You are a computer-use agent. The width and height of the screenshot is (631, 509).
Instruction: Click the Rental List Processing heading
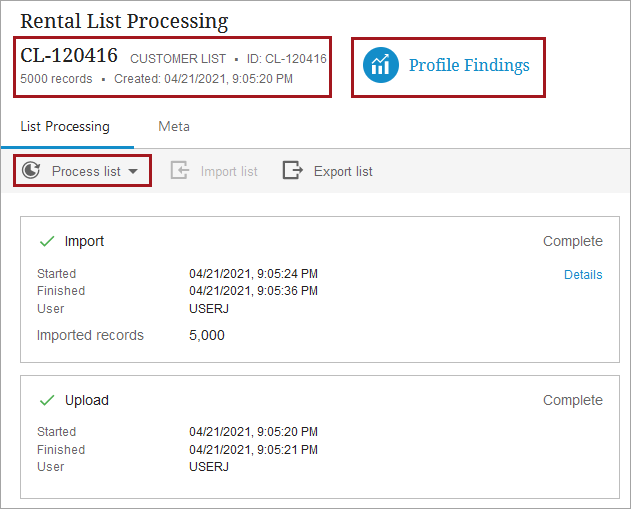(124, 21)
